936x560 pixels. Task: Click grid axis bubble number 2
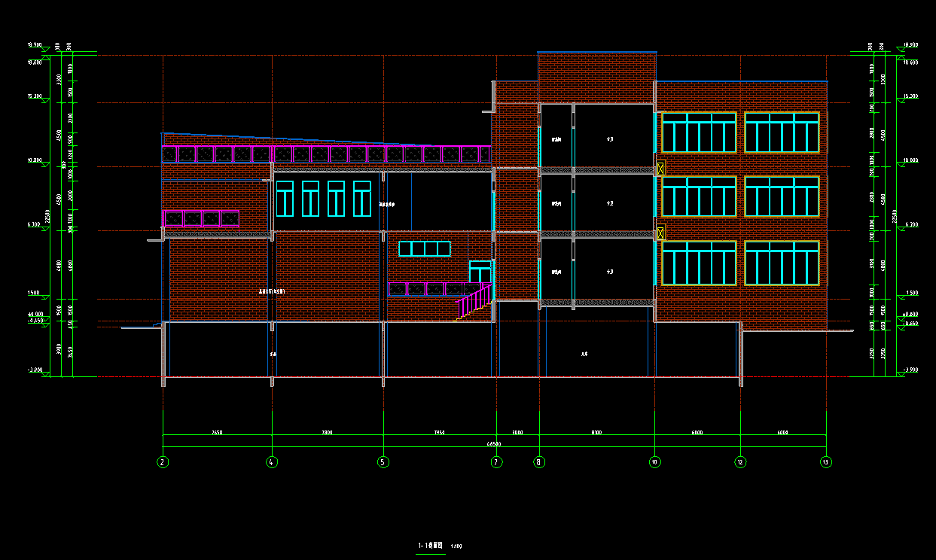(x=163, y=462)
